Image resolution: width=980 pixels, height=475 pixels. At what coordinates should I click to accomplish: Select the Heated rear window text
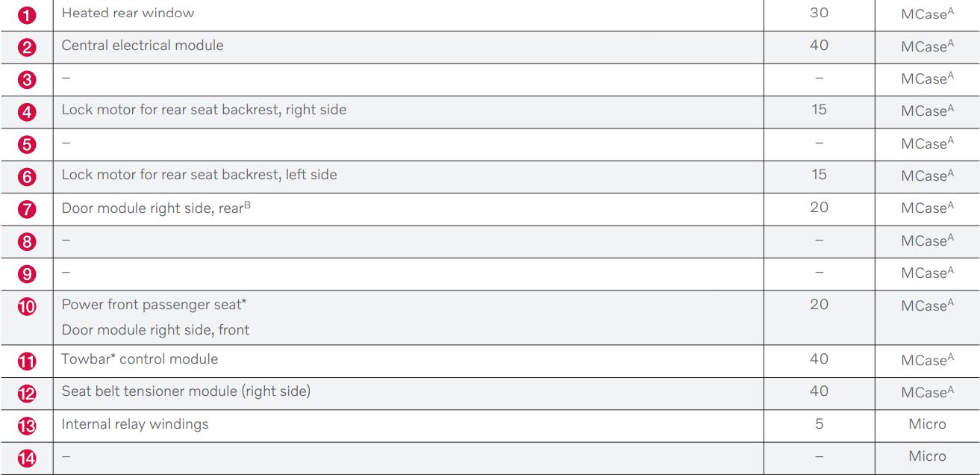point(128,13)
